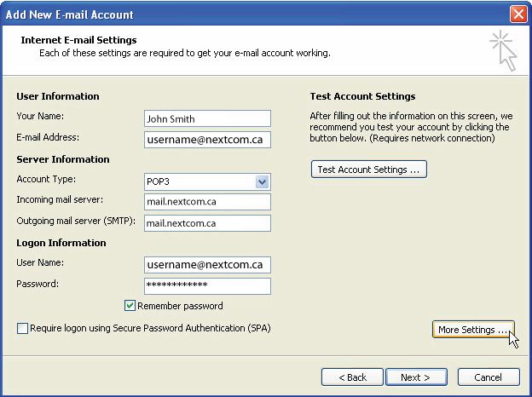Go Back to previous page
Screen dimensions: 532x397
point(352,377)
